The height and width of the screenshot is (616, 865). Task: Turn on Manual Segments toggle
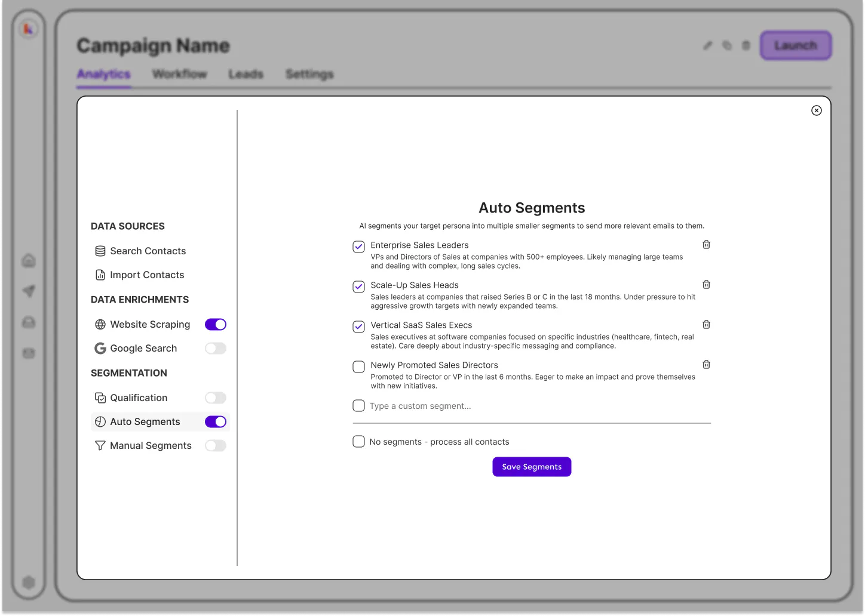(x=216, y=446)
